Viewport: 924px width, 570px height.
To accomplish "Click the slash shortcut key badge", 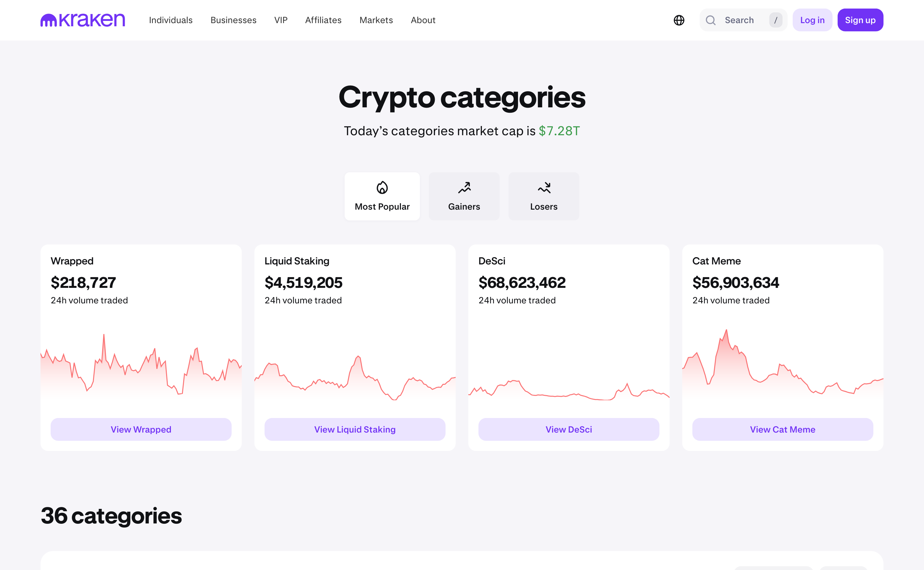I will [x=776, y=20].
